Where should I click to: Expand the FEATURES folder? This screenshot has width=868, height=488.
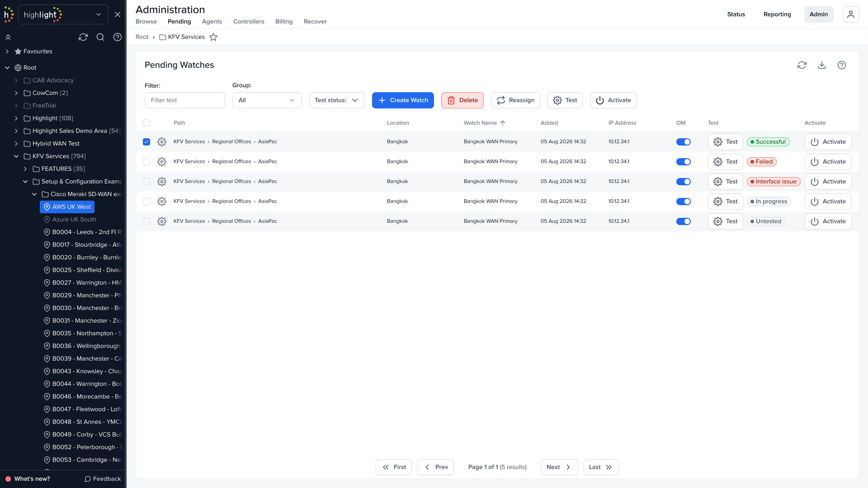click(25, 169)
